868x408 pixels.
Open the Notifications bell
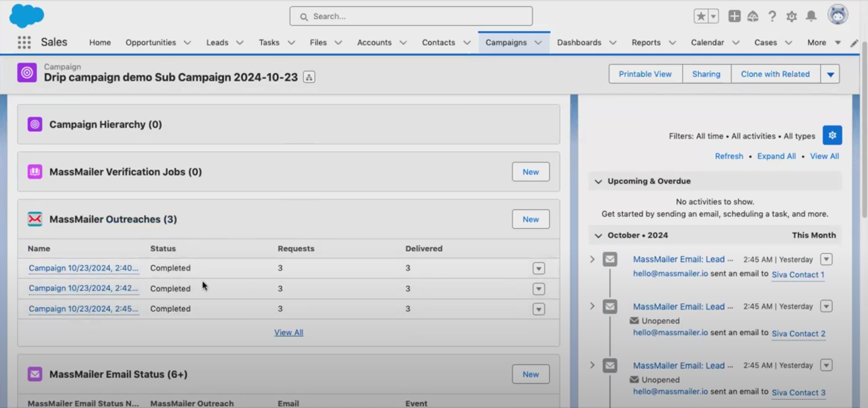coord(811,16)
